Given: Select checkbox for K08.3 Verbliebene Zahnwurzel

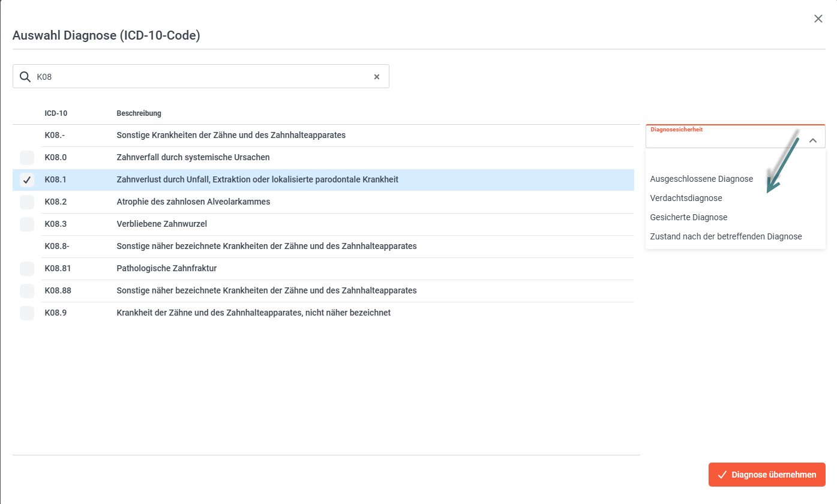Looking at the screenshot, I should point(27,224).
